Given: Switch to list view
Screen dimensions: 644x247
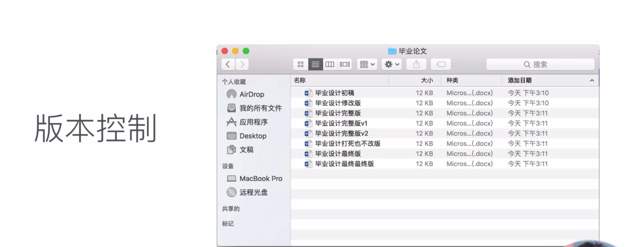Looking at the screenshot, I should (315, 64).
